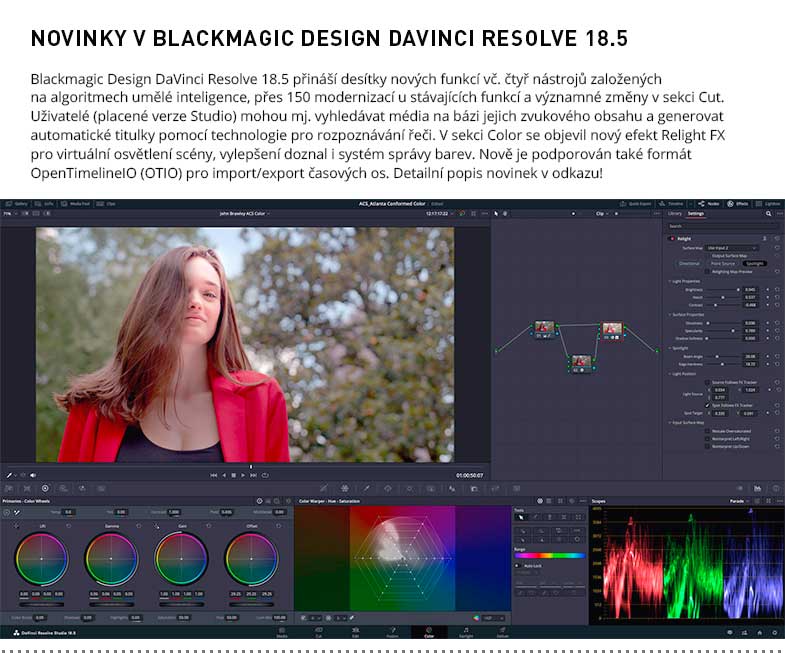This screenshot has height=653, width=785.
Task: Collapse the Light Properties section
Action: [670, 281]
